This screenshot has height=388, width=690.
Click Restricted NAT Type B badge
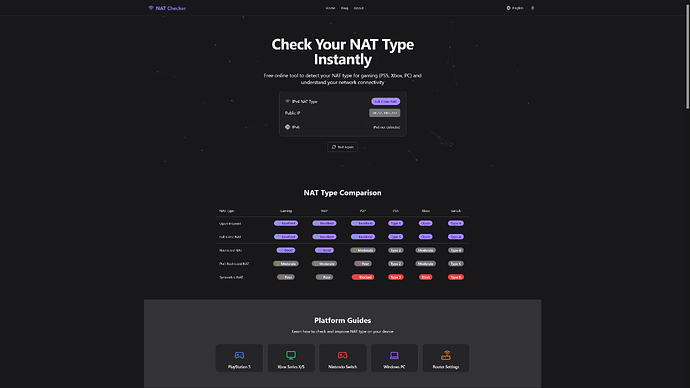pos(455,250)
